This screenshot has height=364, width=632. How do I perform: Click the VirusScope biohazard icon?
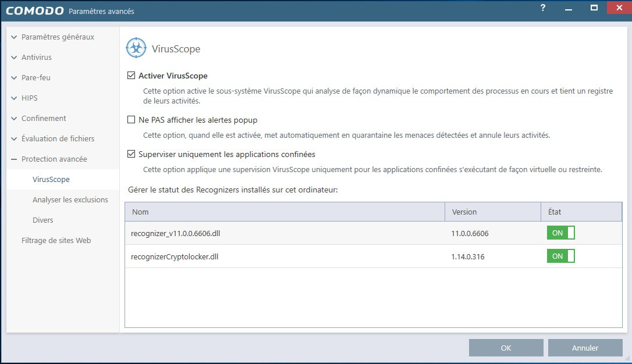(x=136, y=48)
